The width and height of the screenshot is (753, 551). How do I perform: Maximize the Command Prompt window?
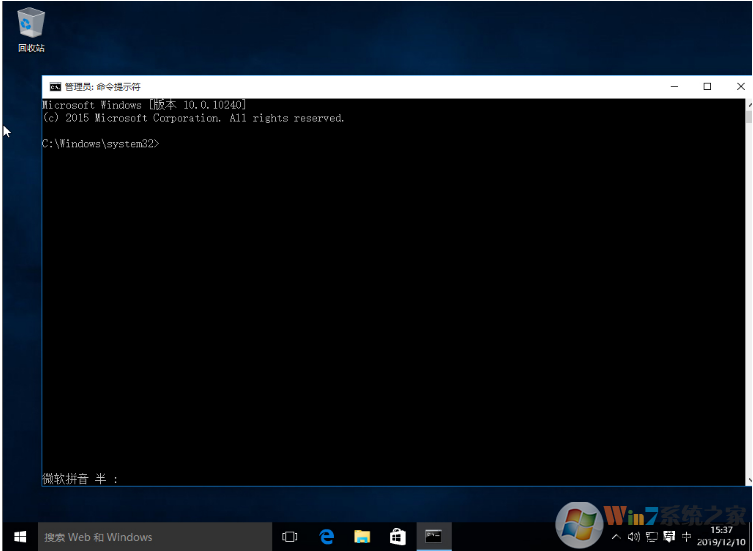(707, 87)
